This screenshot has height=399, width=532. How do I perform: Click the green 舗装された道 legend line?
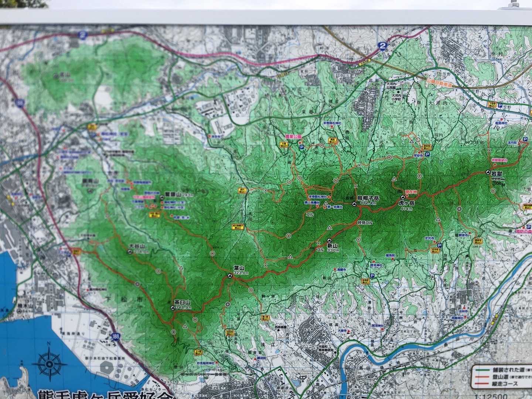(482, 369)
